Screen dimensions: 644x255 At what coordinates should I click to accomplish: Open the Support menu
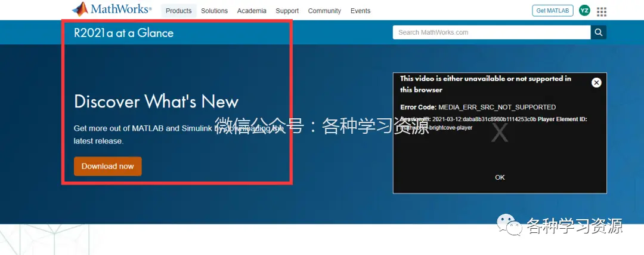[x=287, y=11]
